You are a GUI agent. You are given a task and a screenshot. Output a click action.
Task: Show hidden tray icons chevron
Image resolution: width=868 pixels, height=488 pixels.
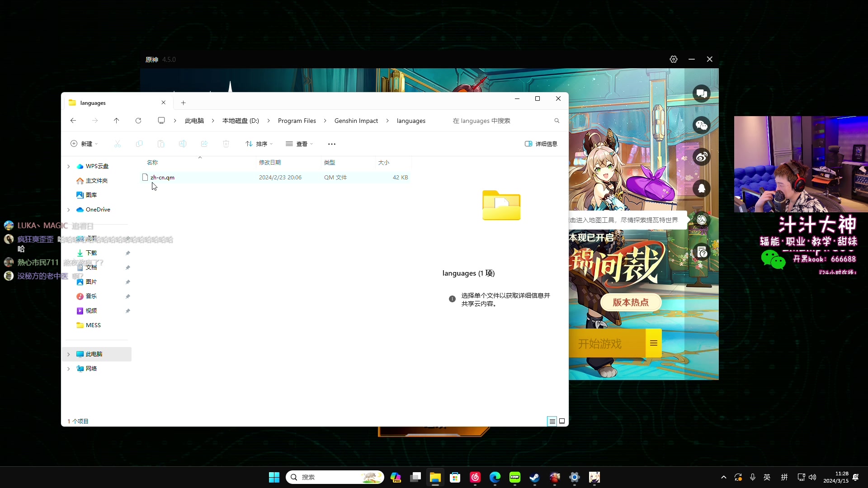[x=724, y=477]
